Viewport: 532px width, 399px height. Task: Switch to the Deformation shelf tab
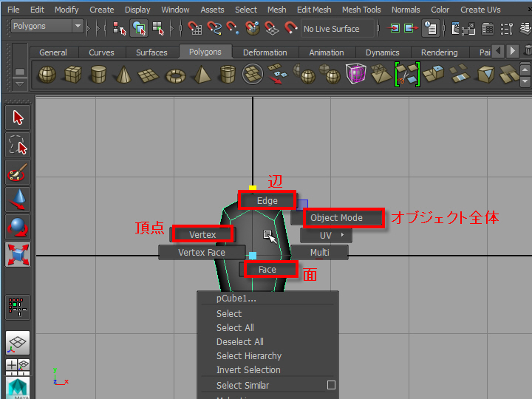(x=265, y=52)
